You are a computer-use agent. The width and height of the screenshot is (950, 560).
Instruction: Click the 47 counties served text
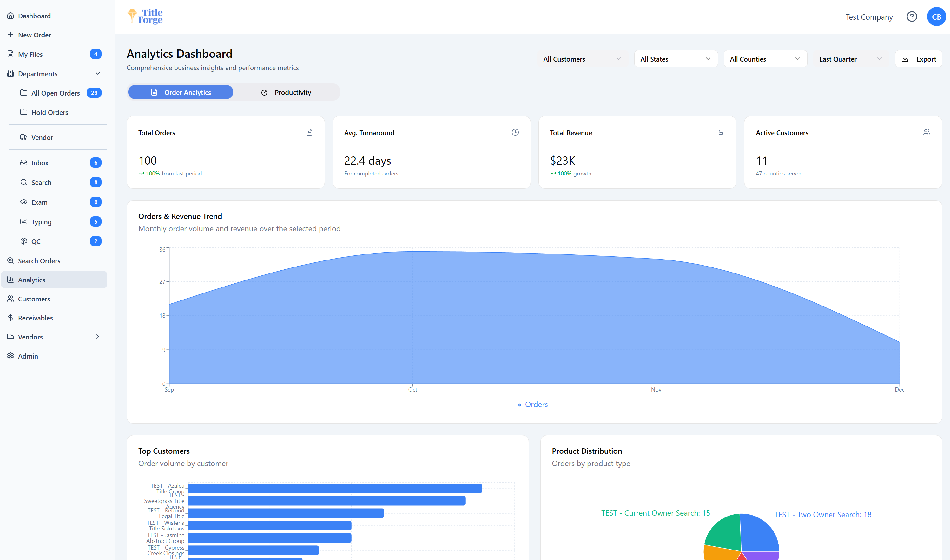(x=779, y=173)
